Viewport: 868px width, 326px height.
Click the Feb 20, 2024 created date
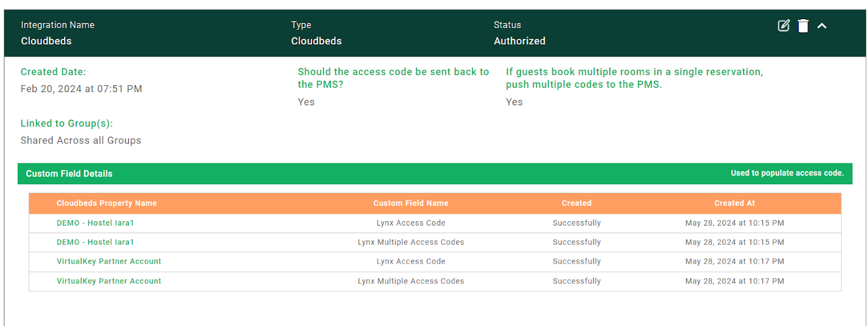[x=81, y=89]
